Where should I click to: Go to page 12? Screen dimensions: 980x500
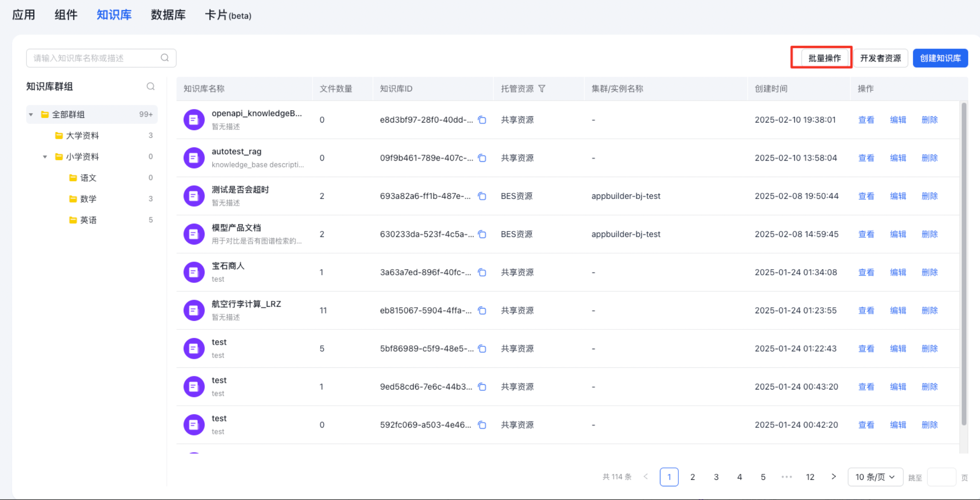pos(810,477)
